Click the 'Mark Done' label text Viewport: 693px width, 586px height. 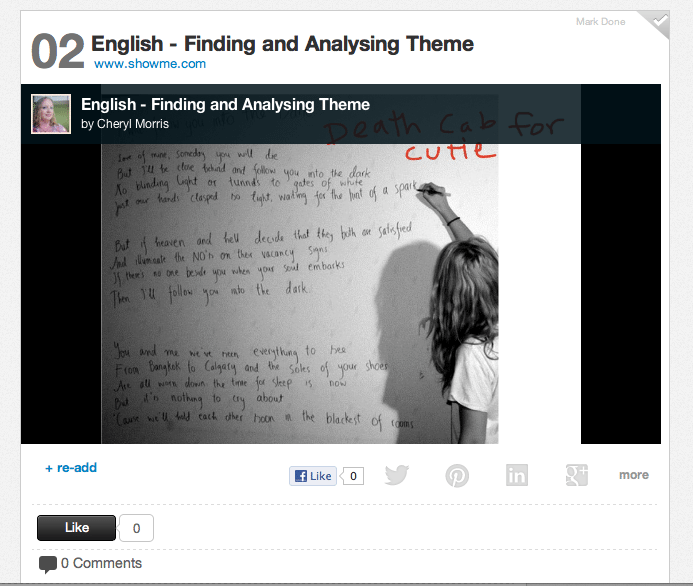click(x=601, y=22)
